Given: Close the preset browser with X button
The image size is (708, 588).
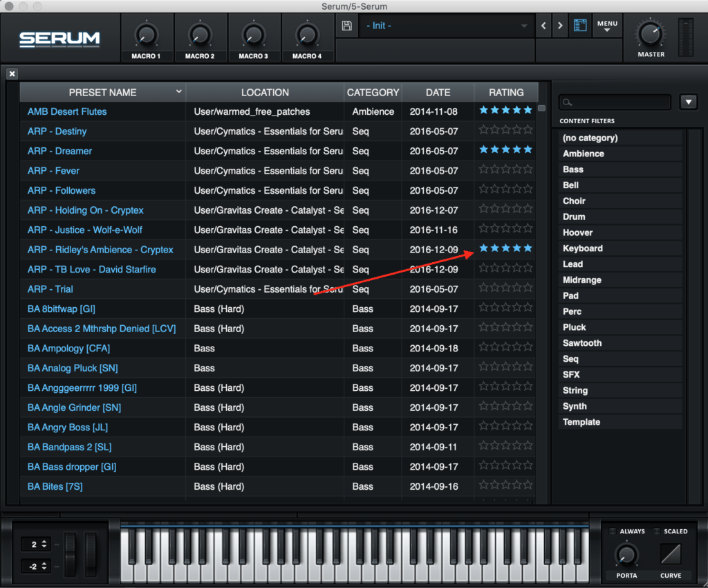Looking at the screenshot, I should pyautogui.click(x=12, y=73).
